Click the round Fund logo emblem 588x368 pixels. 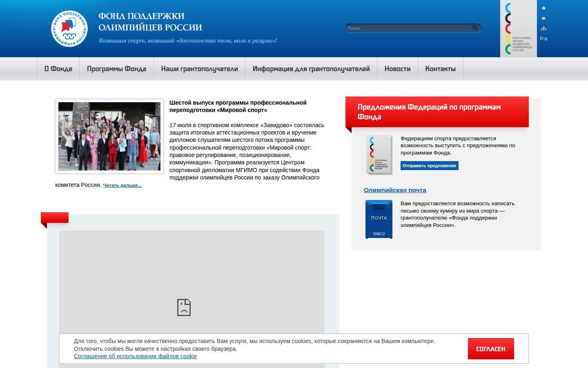point(70,29)
